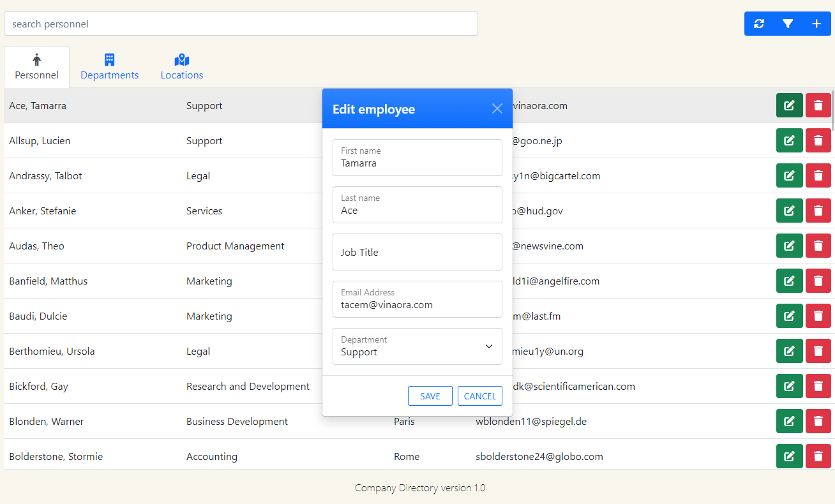Select the Personnel tab
Image resolution: width=835 pixels, height=504 pixels.
[37, 67]
